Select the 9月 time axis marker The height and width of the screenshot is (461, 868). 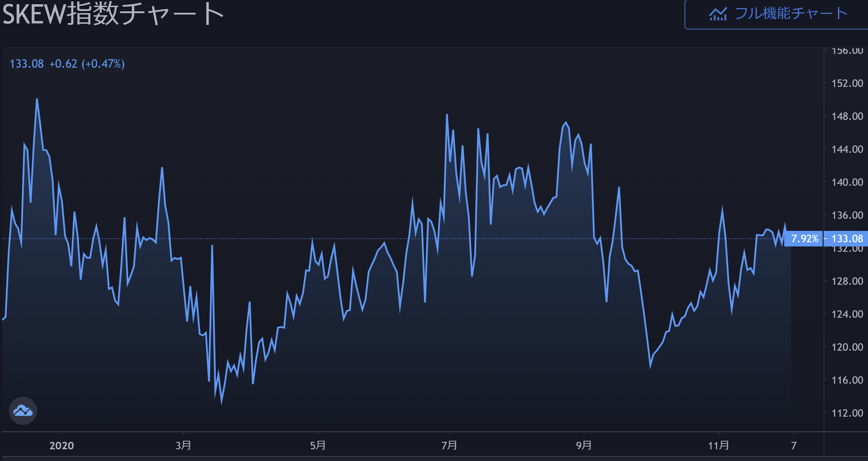(584, 446)
